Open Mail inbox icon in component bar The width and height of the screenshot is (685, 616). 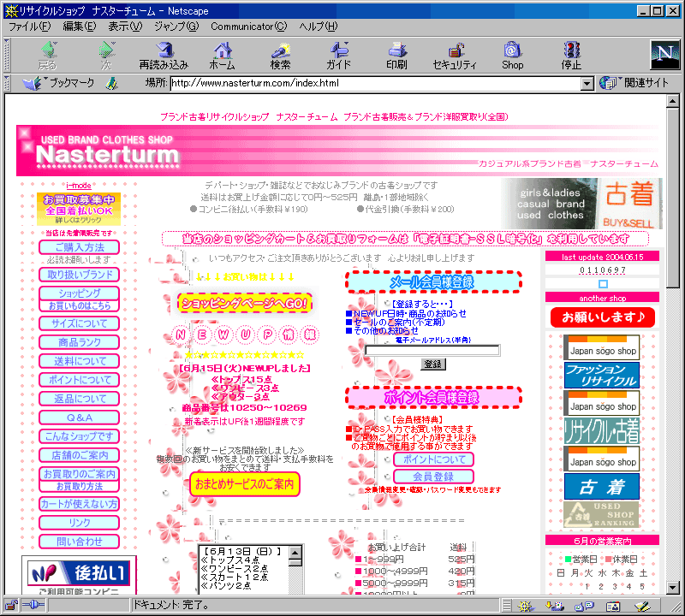[555, 606]
